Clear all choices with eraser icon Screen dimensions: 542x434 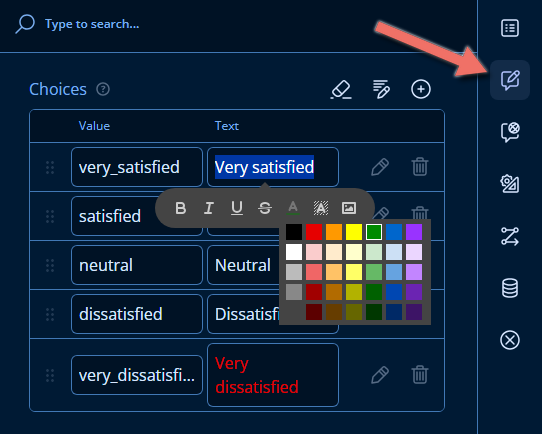pos(341,89)
